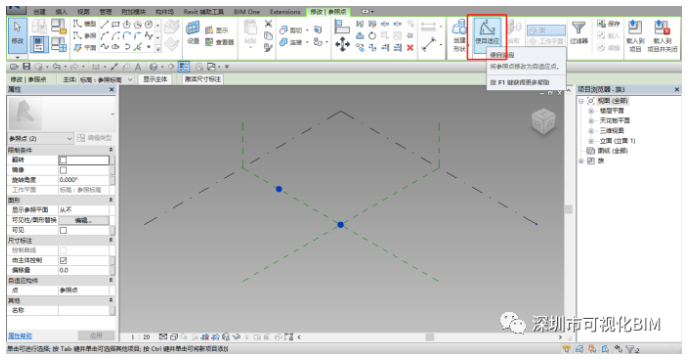Open the 主体 host level dropdown

coord(106,79)
